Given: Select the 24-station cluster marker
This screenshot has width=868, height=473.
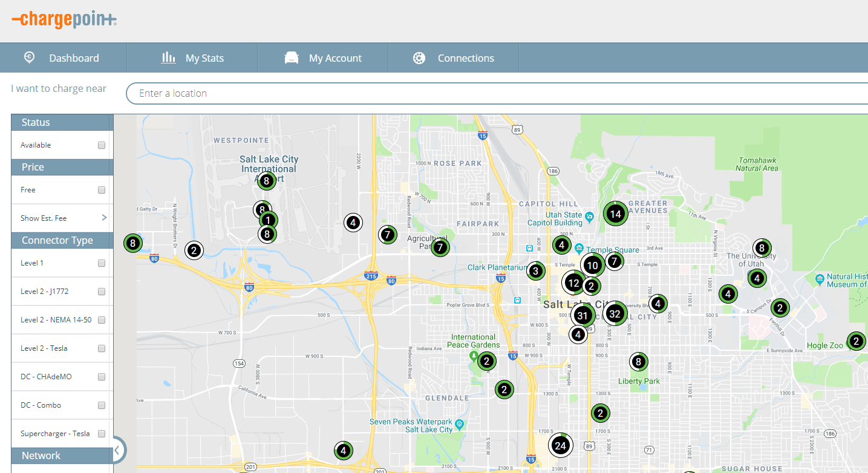Looking at the screenshot, I should pos(561,446).
